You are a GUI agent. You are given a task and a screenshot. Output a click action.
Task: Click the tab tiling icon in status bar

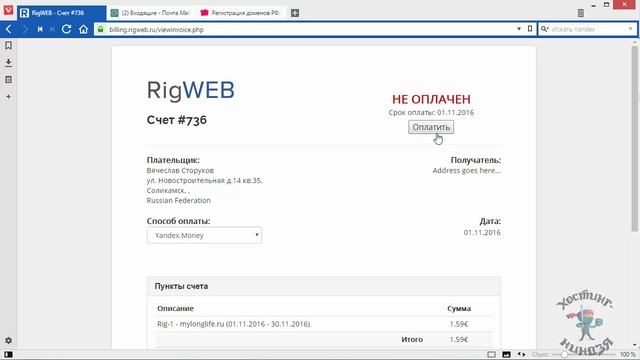491,354
